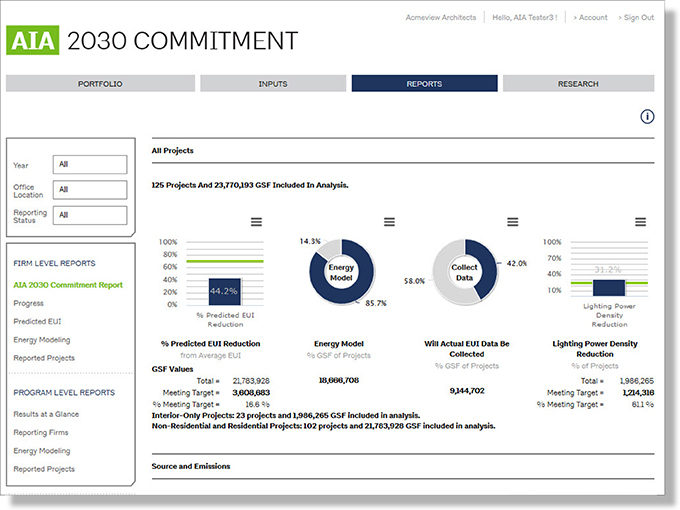
Task: Click the Interior-Only Projects summary line
Action: 286,415
